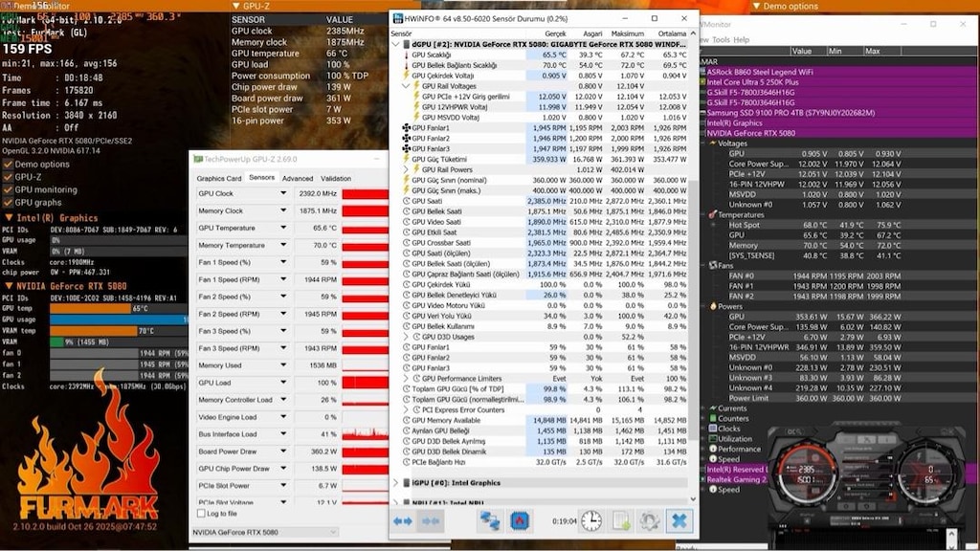Image resolution: width=980 pixels, height=551 pixels.
Task: Click lightning icon beside GPU Güç Tüketimi
Action: click(x=406, y=160)
